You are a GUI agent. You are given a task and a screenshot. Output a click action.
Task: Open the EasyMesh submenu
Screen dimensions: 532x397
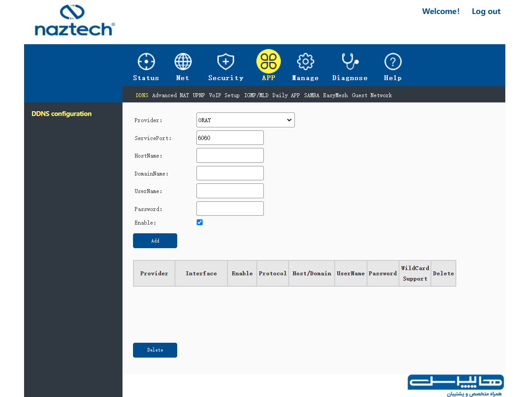pyautogui.click(x=336, y=95)
